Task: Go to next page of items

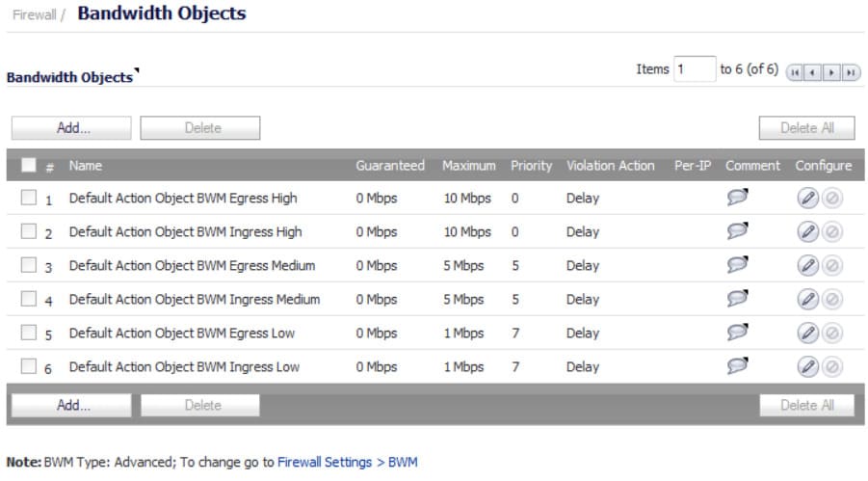Action: click(832, 72)
